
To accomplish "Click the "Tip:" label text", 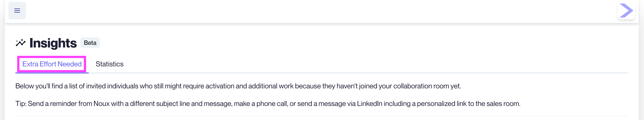I will pyautogui.click(x=21, y=104).
